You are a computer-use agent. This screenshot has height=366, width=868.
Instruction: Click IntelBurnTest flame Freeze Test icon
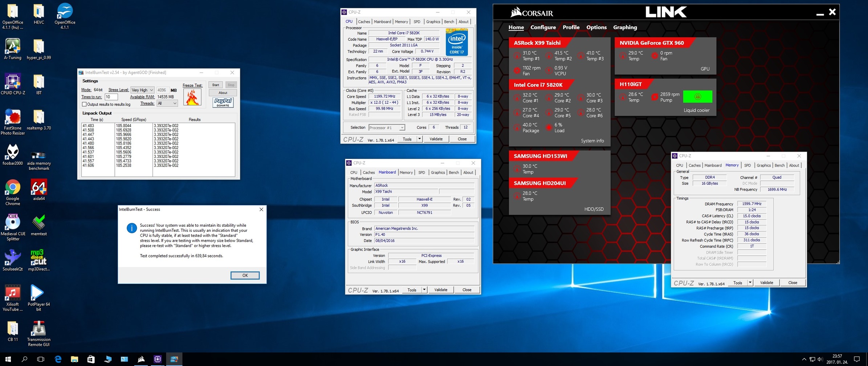(192, 97)
